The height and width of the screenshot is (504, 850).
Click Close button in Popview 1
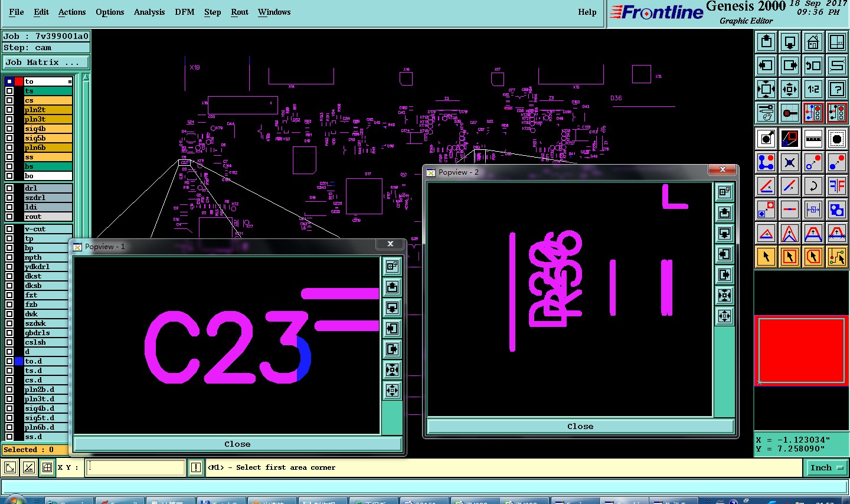237,444
